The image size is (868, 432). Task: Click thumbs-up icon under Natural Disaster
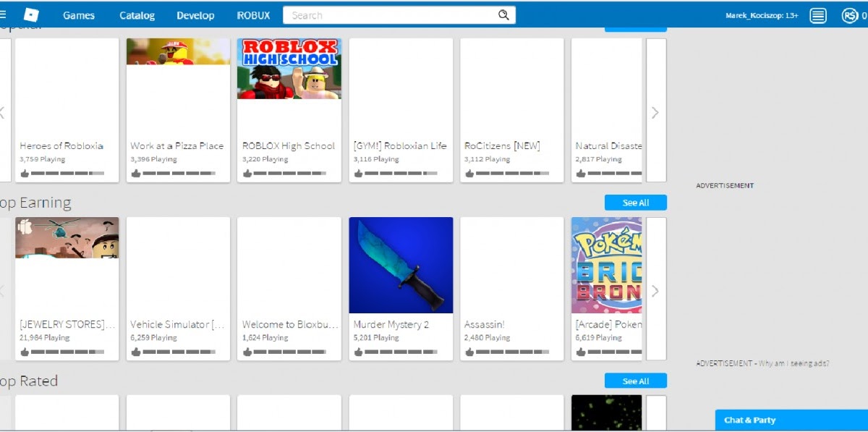pos(581,174)
